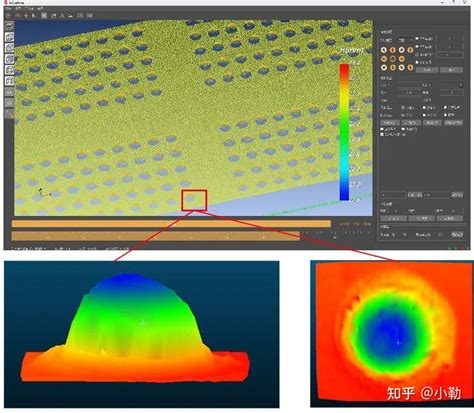Click the circular top-view height map image
This screenshot has width=474, height=413.
point(392,334)
